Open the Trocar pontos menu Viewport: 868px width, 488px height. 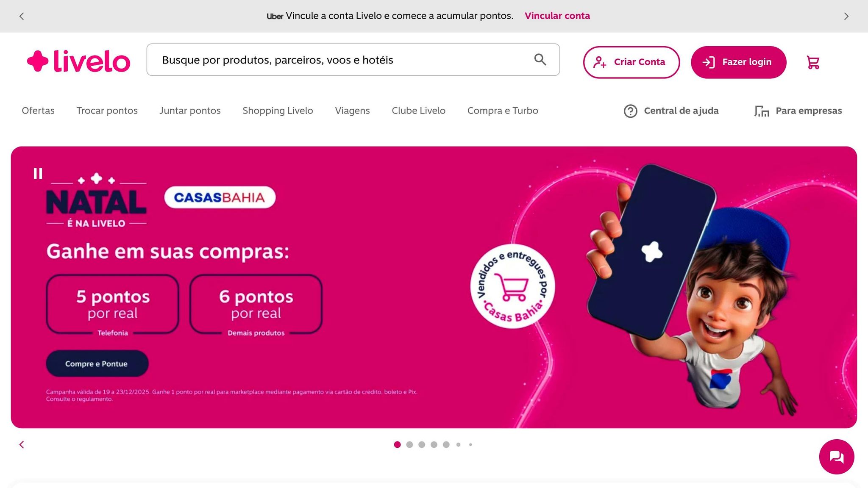coord(107,111)
